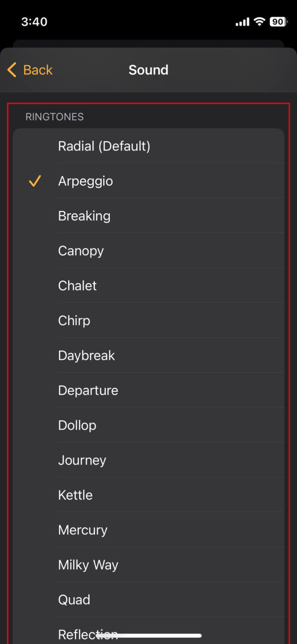The image size is (297, 644).
Task: Pick Departure as the ringtone
Action: (88, 390)
